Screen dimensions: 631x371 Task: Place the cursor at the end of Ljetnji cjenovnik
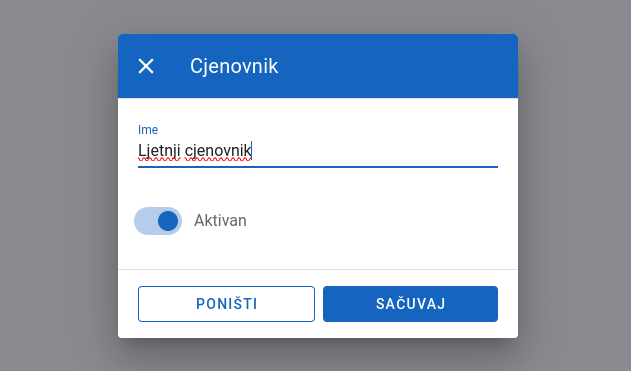pyautogui.click(x=252, y=151)
